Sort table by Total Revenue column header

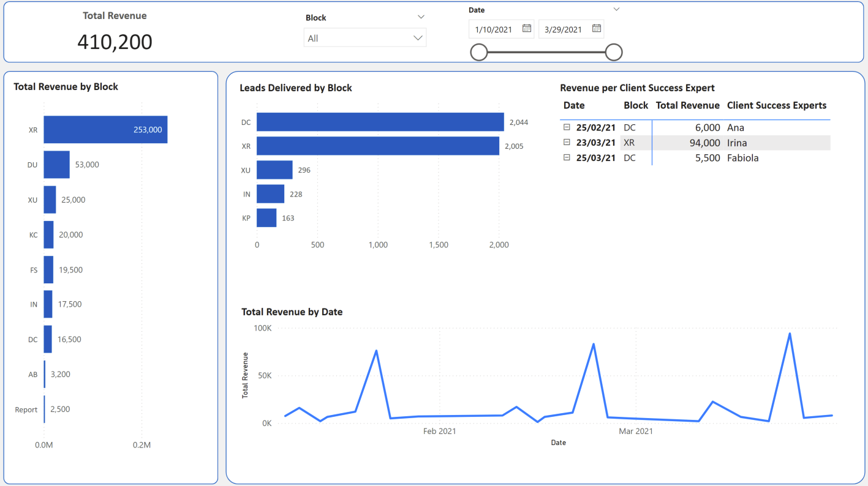(x=687, y=105)
